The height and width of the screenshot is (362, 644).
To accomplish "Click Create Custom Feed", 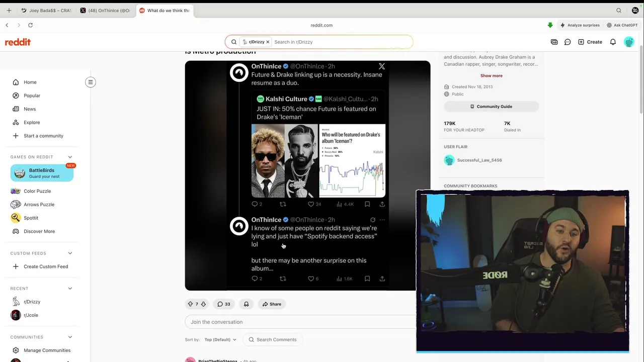I will [x=45, y=266].
